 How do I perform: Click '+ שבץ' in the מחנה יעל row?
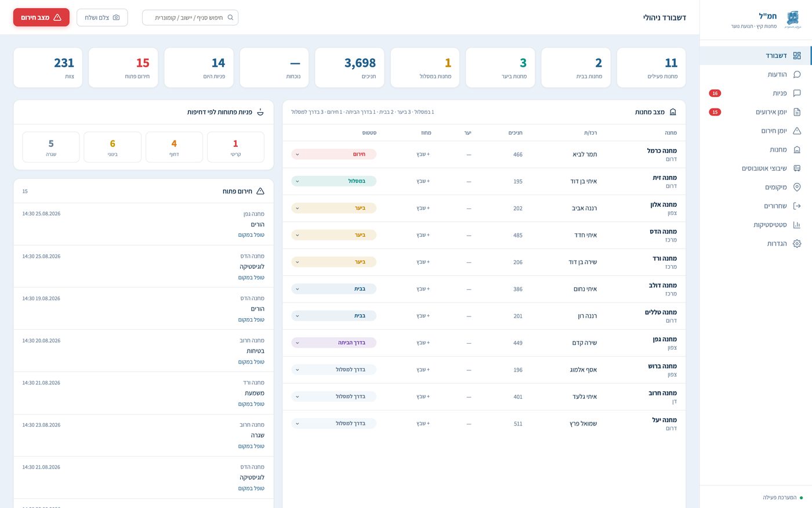coord(423,423)
